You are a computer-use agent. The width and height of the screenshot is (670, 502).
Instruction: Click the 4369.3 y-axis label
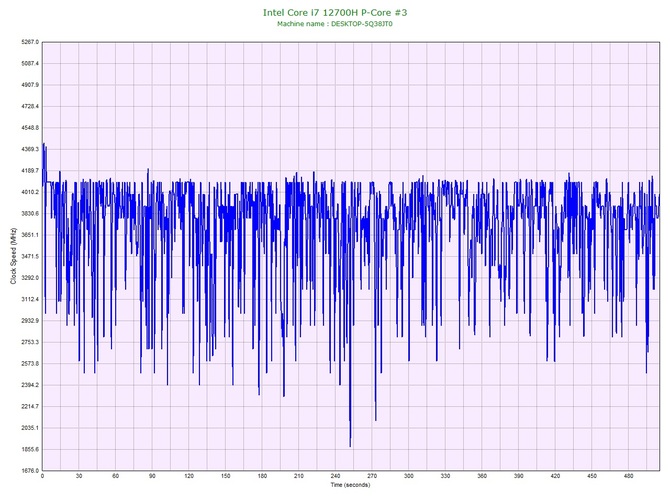(30, 149)
